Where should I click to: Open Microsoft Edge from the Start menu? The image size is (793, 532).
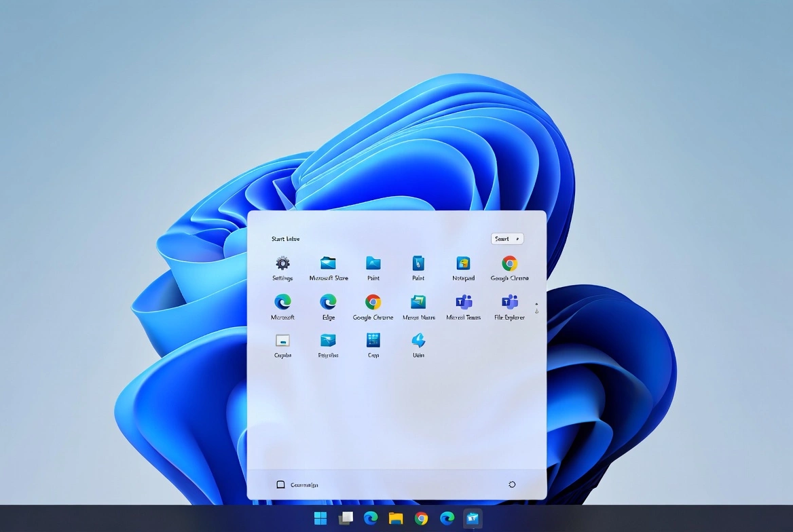pos(328,303)
